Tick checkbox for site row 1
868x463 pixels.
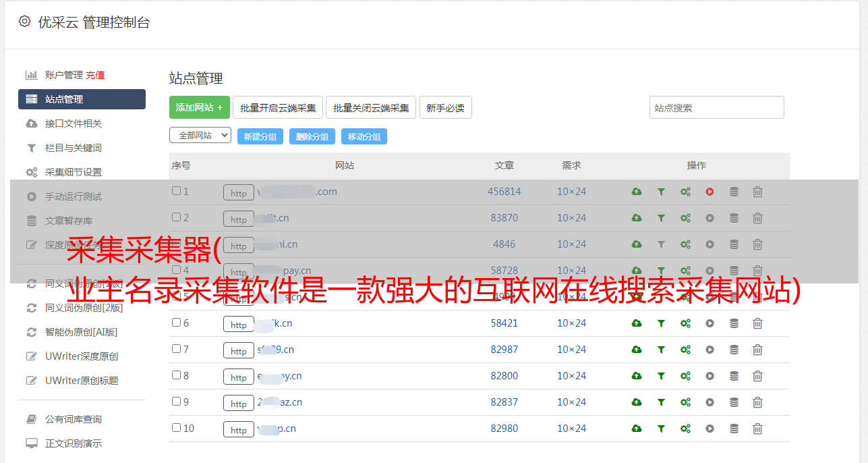pos(176,191)
